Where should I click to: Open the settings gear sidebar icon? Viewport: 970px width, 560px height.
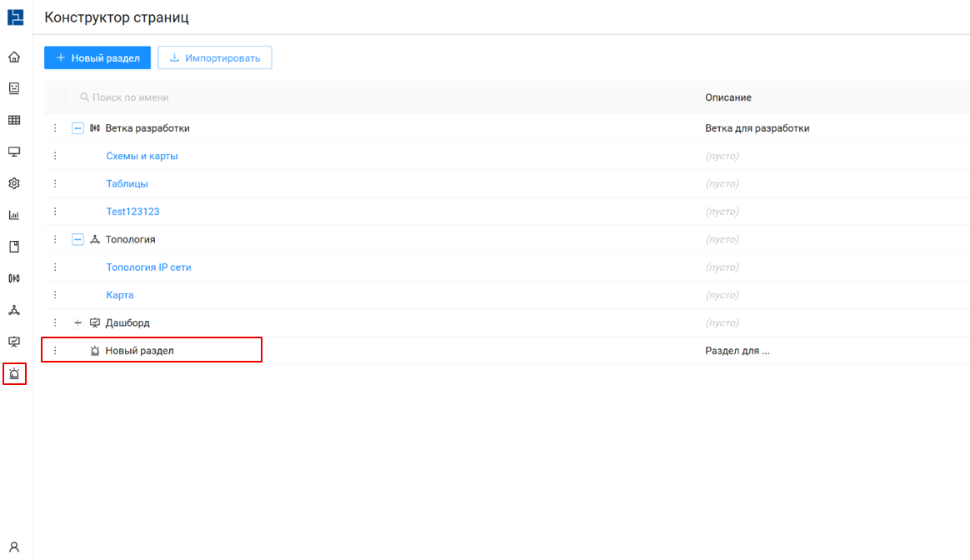(14, 184)
